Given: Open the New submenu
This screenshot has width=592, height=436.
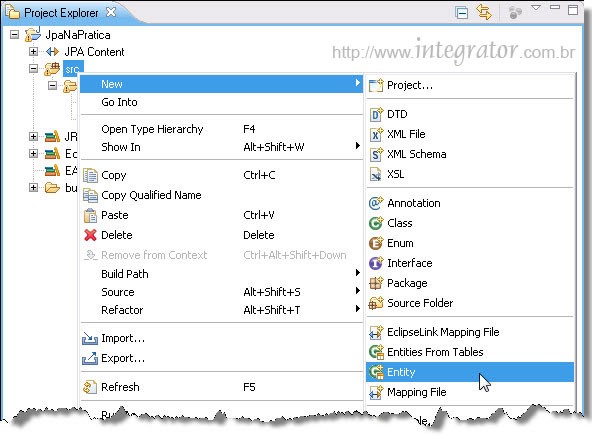Looking at the screenshot, I should point(222,84).
